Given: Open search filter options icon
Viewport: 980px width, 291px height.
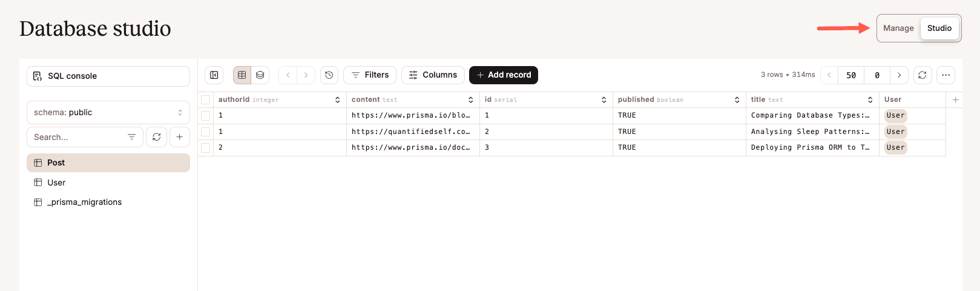Looking at the screenshot, I should [131, 137].
